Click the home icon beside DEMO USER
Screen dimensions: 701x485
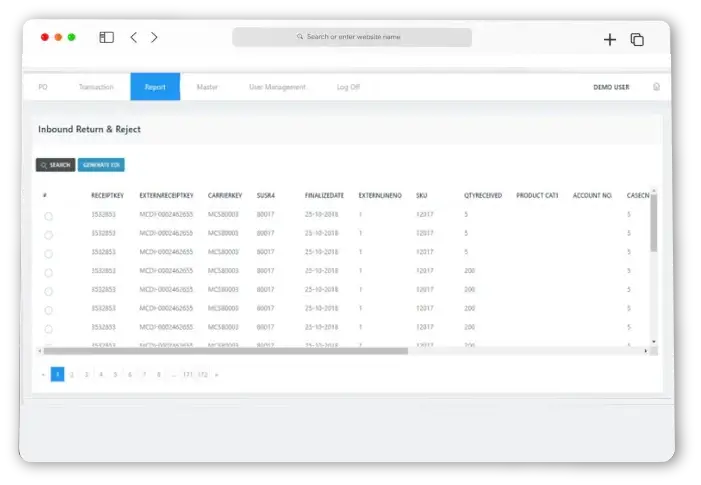tap(656, 87)
